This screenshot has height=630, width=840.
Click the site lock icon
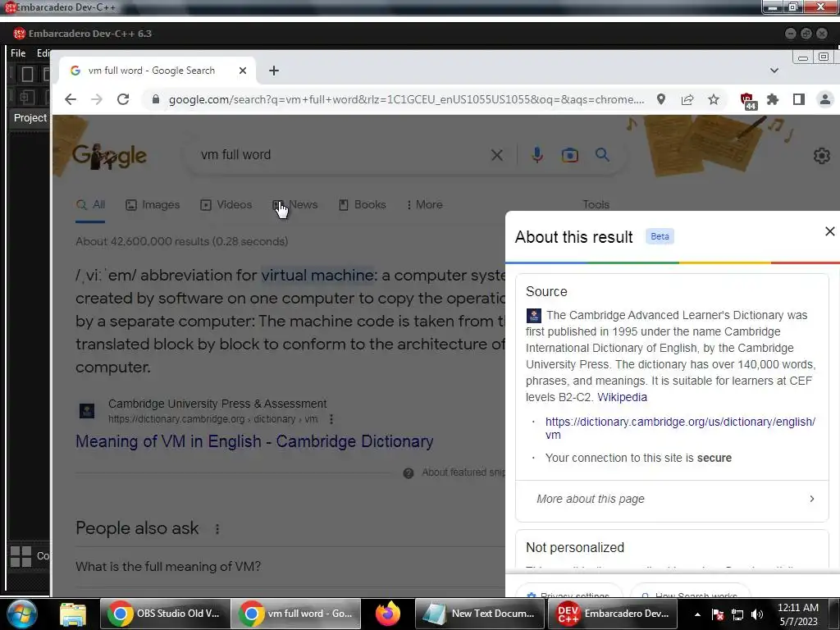click(155, 99)
